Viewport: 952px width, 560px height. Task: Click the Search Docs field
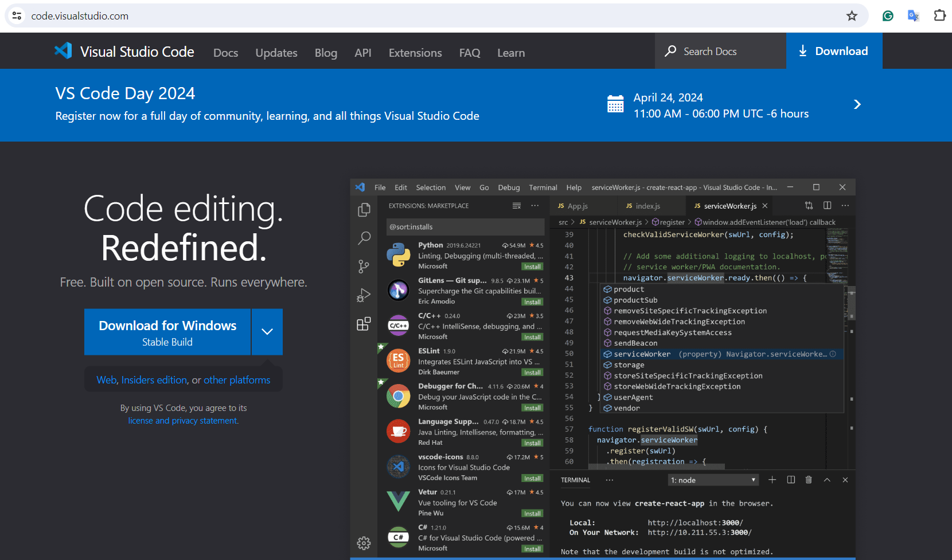coord(720,51)
